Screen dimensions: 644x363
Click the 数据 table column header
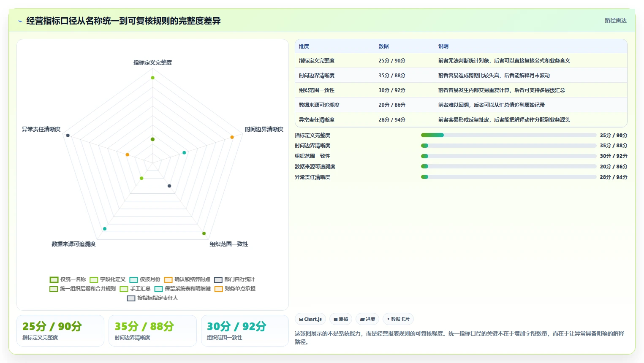(383, 46)
